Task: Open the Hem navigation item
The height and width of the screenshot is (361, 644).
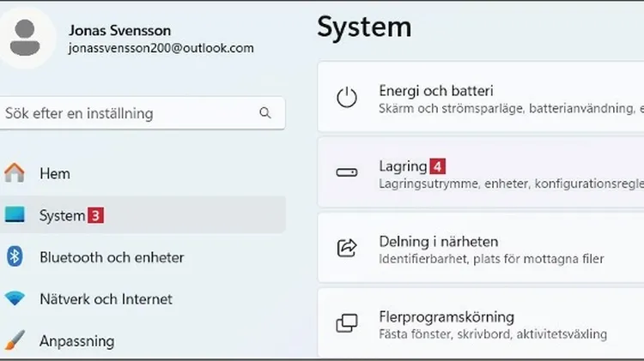Action: (55, 173)
